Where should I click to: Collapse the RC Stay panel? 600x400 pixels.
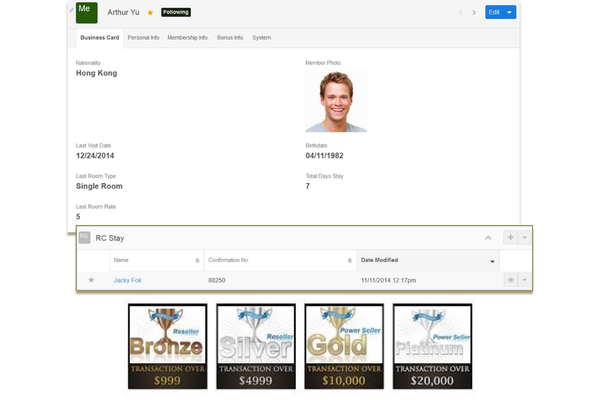[x=488, y=238]
